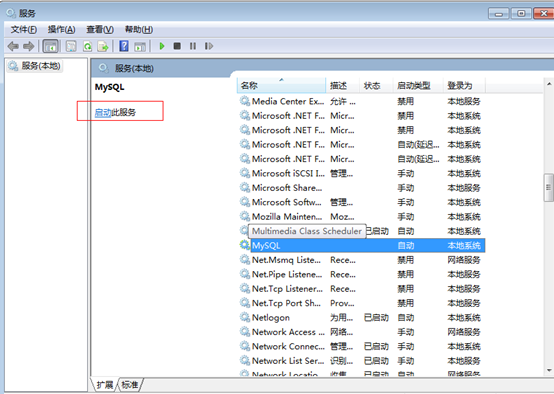Click the Forward arrow toolbar icon
This screenshot has height=394, width=554.
pos(28,46)
